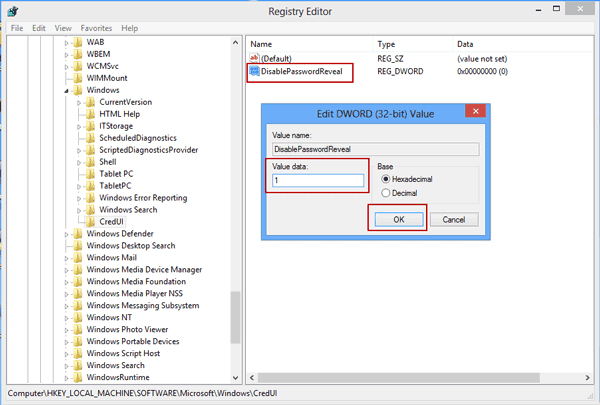Select the DisablePasswordReveal value row

302,71
